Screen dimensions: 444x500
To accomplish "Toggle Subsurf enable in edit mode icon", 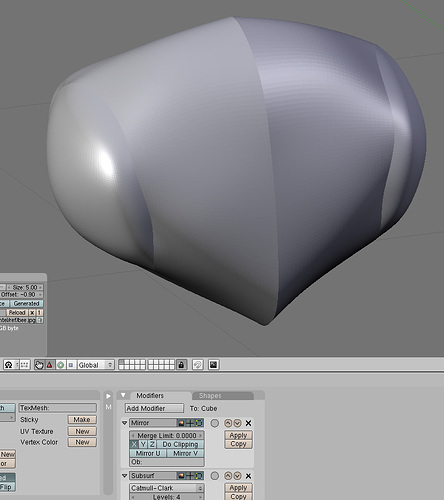I will (x=199, y=476).
